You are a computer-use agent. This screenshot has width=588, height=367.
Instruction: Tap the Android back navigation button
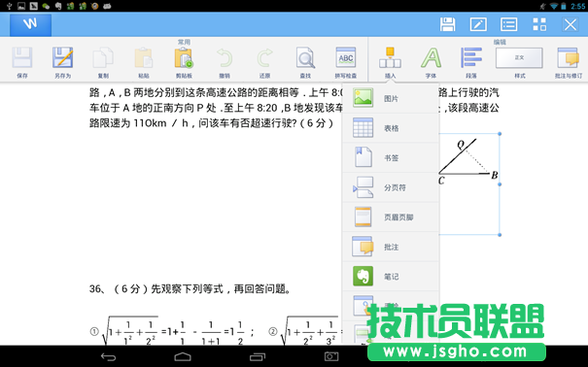(x=109, y=356)
